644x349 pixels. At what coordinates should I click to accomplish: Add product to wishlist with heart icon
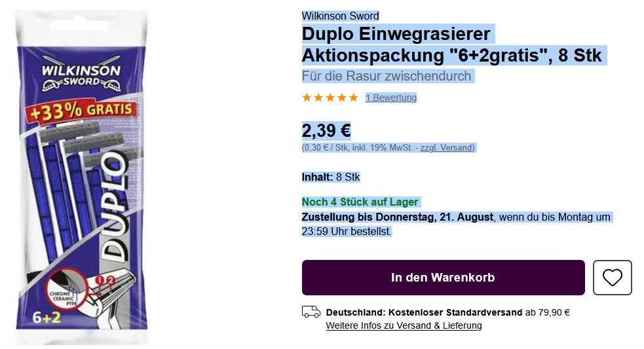(x=612, y=278)
